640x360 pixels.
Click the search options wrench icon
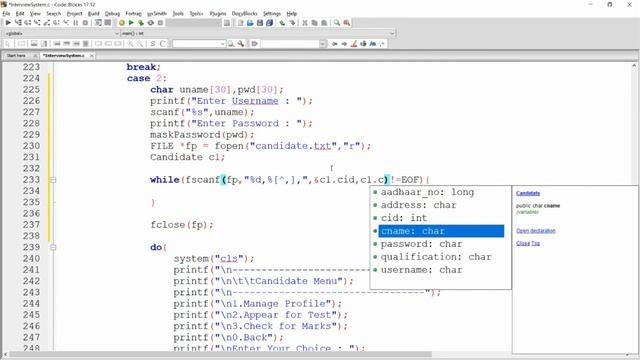click(241, 44)
